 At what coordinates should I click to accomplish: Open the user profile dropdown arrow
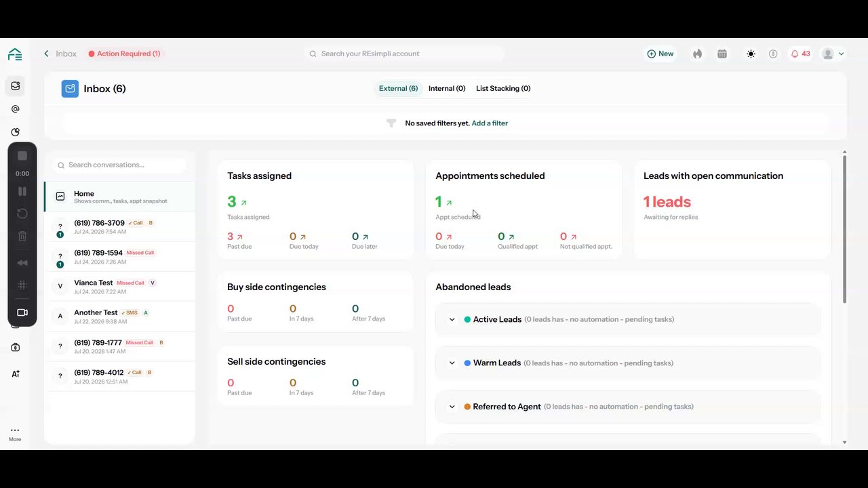pos(842,54)
